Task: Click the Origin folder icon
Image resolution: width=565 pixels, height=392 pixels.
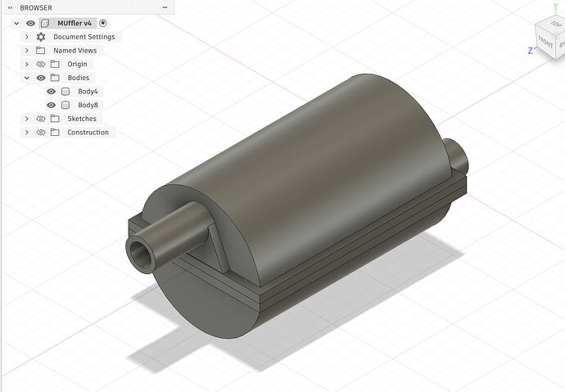Action: 55,65
